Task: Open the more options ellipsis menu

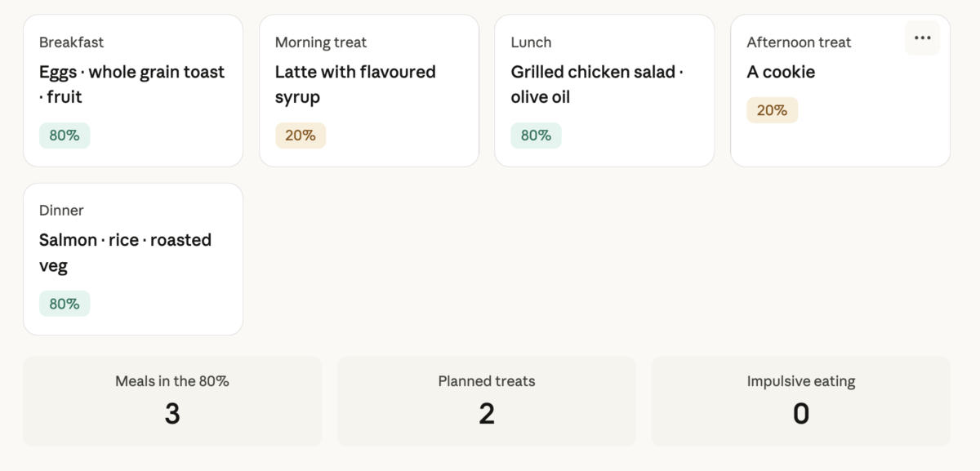Action: [922, 38]
